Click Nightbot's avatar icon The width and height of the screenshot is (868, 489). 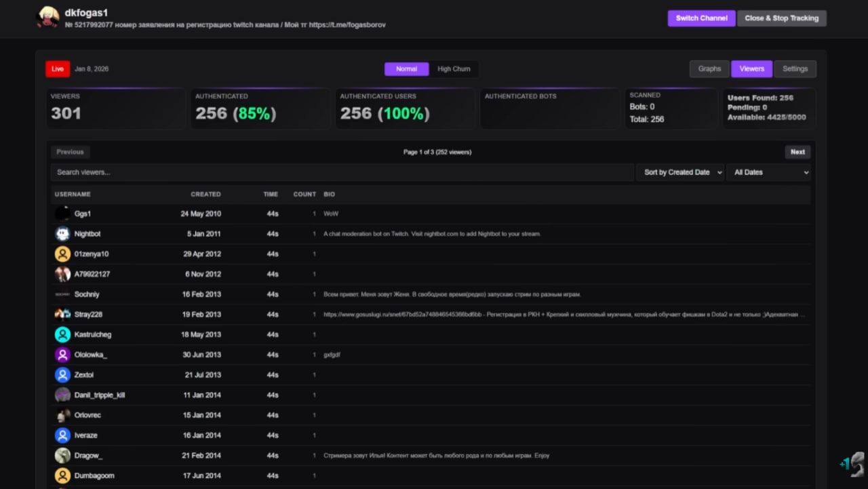point(62,234)
